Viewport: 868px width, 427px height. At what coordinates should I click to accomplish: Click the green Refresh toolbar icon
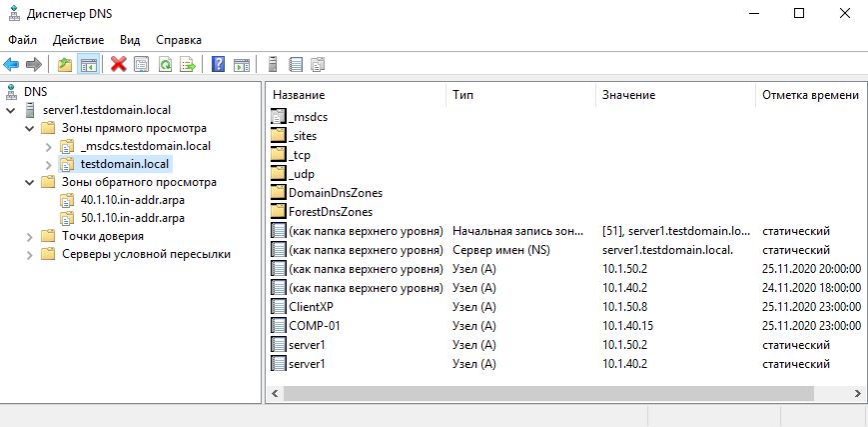(165, 65)
